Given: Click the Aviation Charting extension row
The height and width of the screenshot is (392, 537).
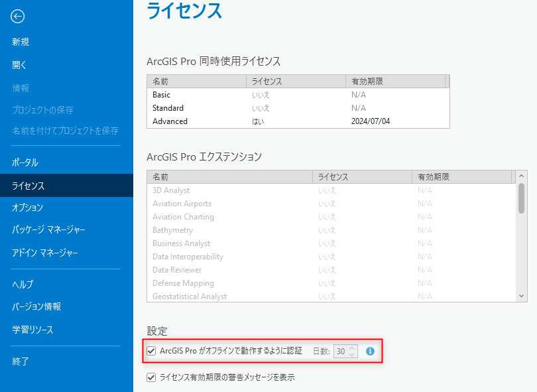Looking at the screenshot, I should [x=331, y=217].
